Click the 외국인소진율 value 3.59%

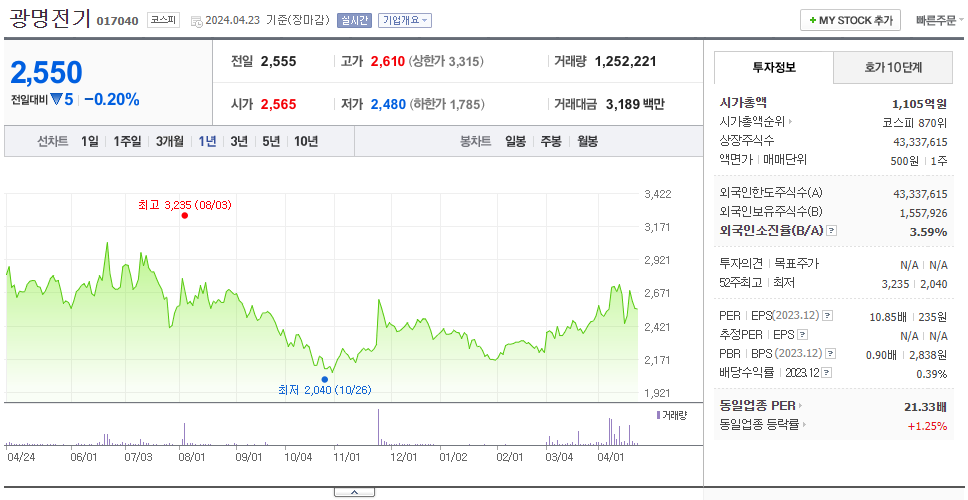tap(928, 231)
